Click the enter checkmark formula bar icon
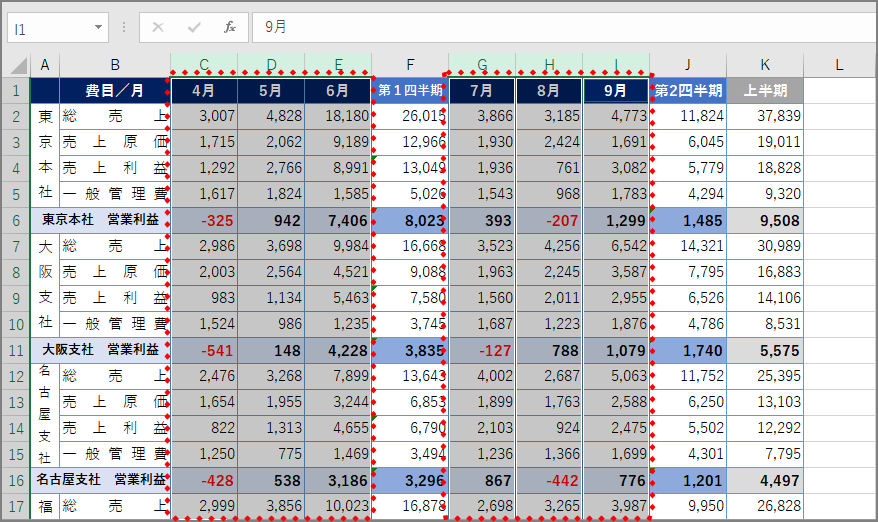This screenshot has width=878, height=522. pyautogui.click(x=194, y=27)
